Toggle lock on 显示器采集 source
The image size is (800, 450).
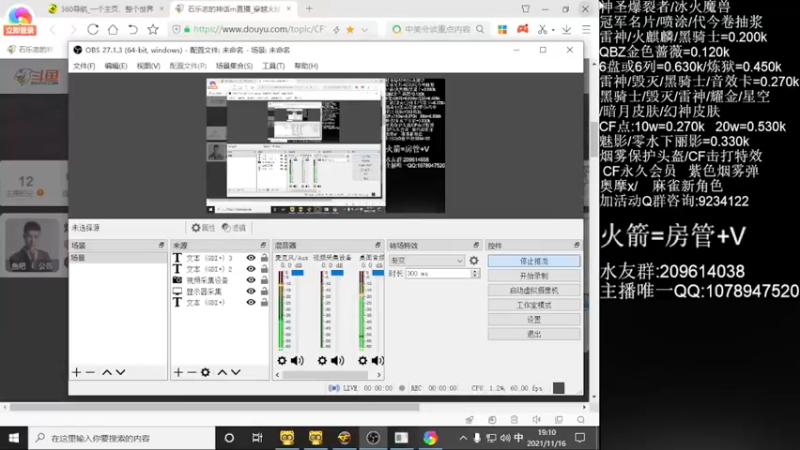click(264, 291)
